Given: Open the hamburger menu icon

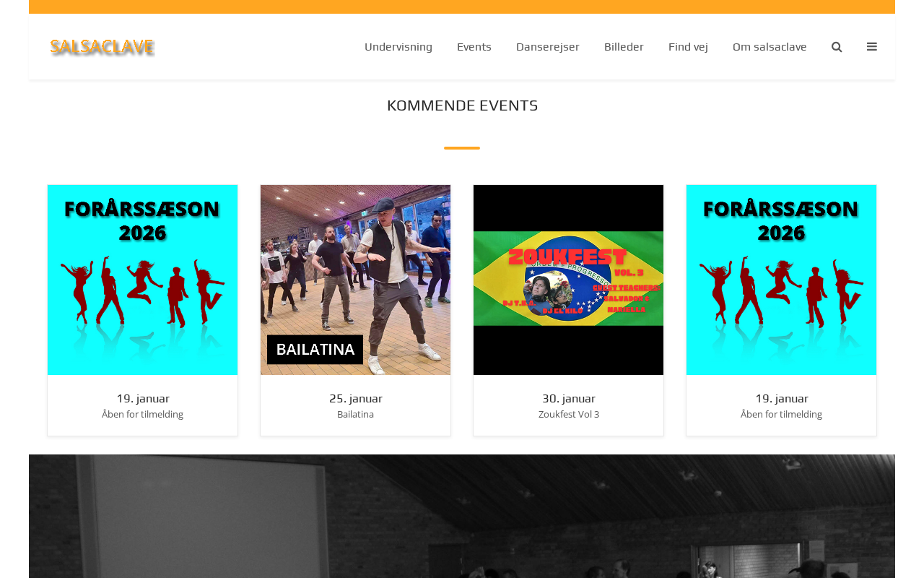Looking at the screenshot, I should [872, 47].
